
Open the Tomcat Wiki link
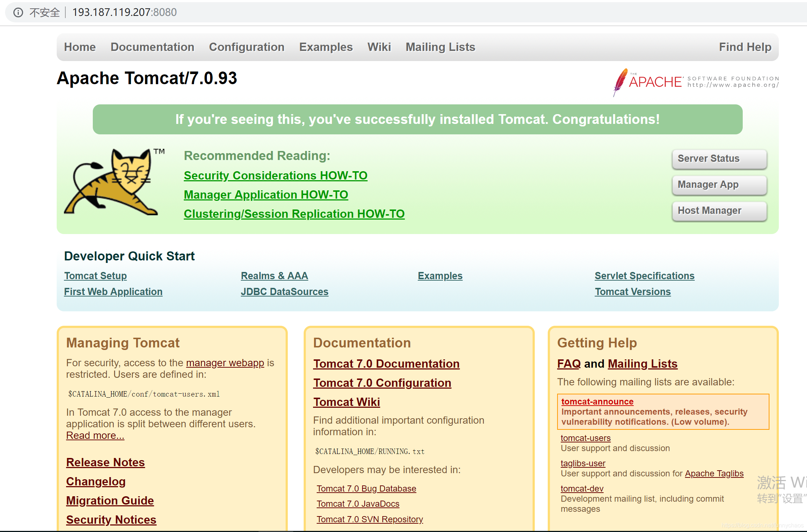(x=346, y=402)
